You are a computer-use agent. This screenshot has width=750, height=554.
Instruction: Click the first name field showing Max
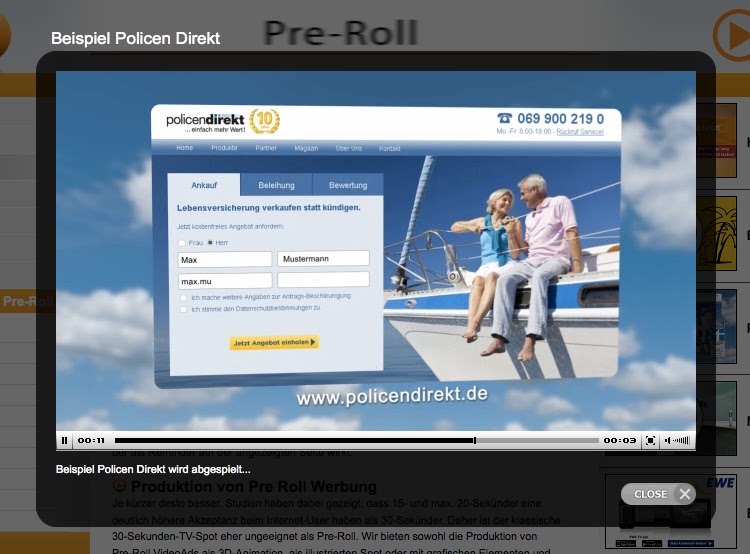click(x=225, y=260)
